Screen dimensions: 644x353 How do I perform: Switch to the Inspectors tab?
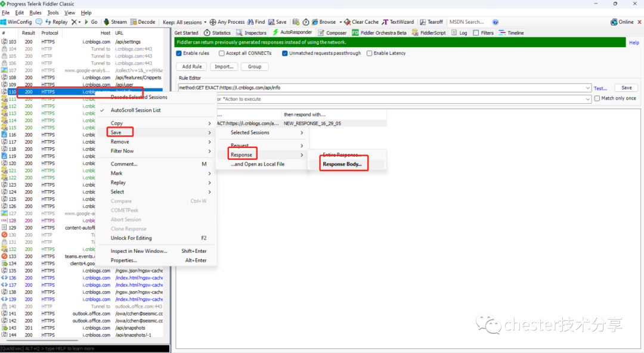coord(251,33)
